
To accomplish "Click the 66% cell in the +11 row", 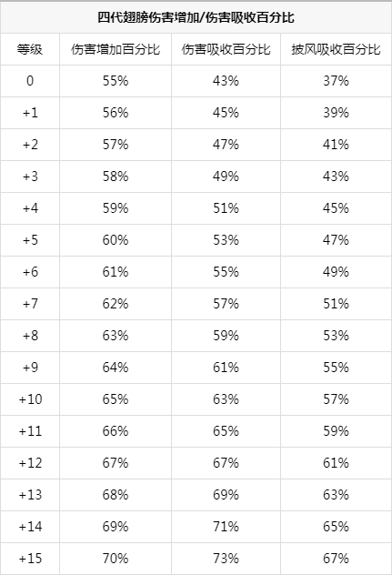I will [116, 431].
